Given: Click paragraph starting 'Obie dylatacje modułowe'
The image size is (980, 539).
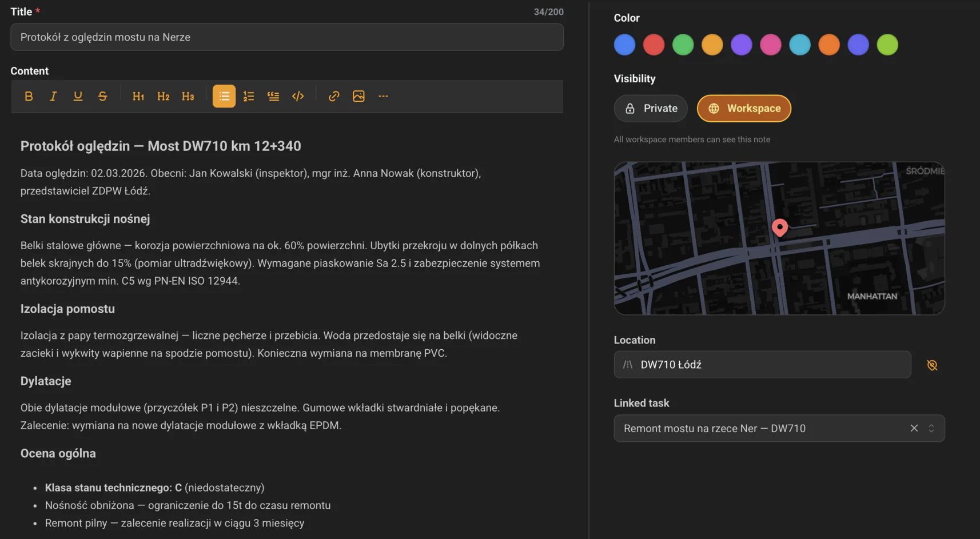Looking at the screenshot, I should pos(260,416).
